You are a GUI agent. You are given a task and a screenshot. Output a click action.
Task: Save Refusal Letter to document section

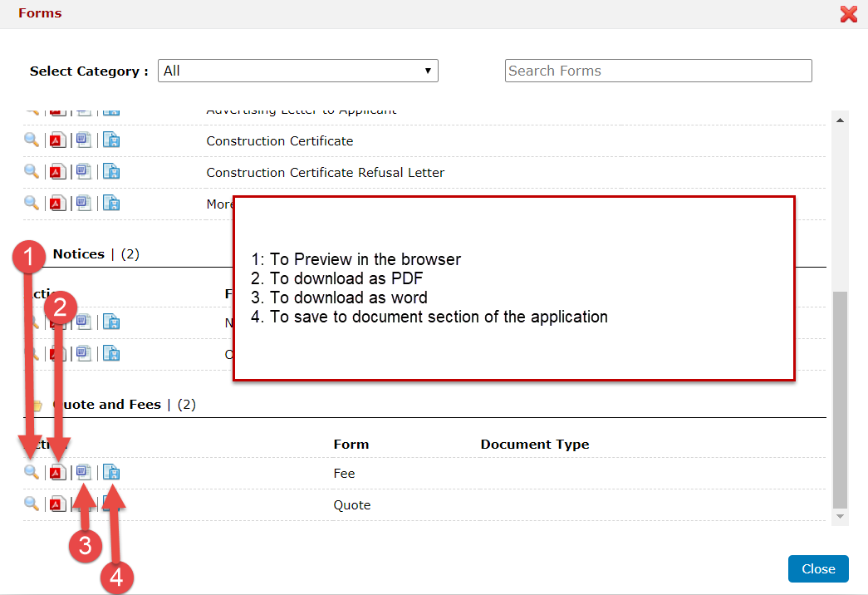pos(111,172)
